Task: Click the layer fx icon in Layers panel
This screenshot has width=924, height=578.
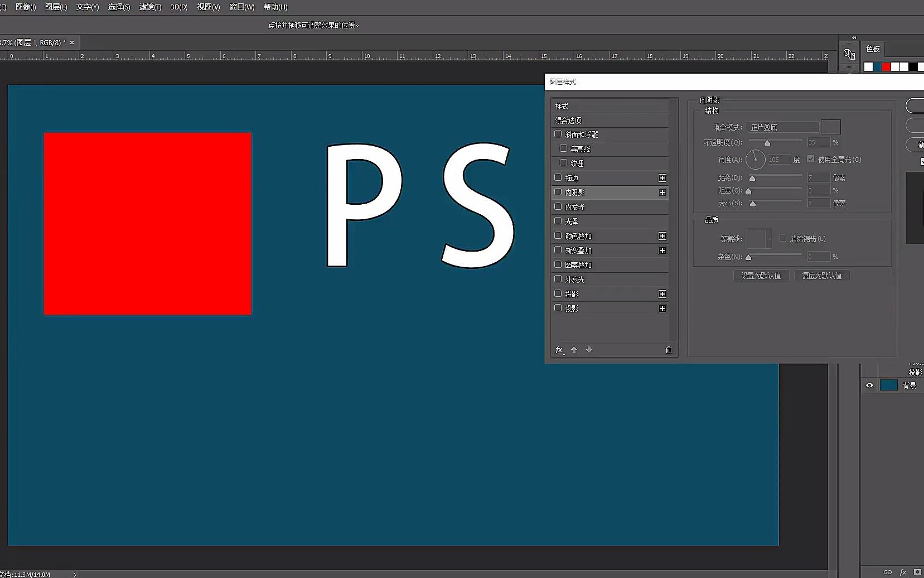Action: point(903,572)
